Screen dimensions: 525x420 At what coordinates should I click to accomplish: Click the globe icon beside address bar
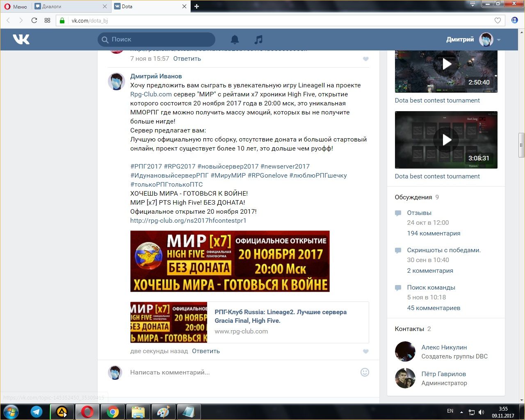point(515,21)
